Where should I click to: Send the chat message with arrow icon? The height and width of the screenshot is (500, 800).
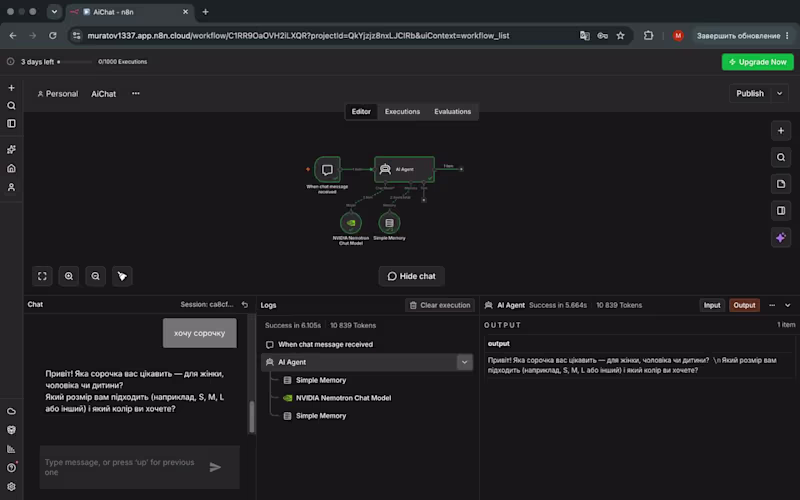point(215,467)
